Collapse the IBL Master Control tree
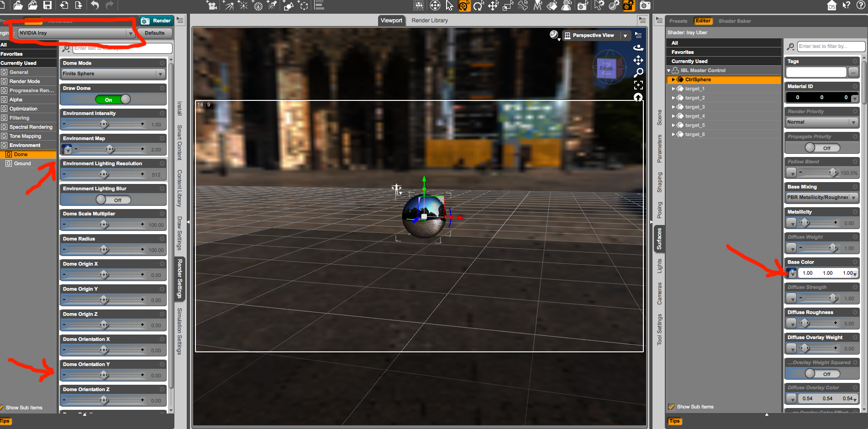 coord(669,71)
